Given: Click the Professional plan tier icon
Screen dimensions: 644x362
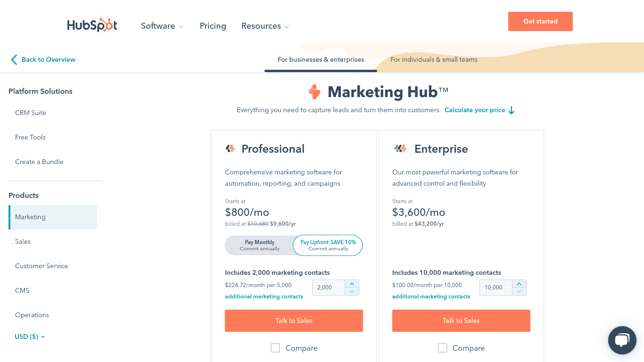Looking at the screenshot, I should pos(230,149).
